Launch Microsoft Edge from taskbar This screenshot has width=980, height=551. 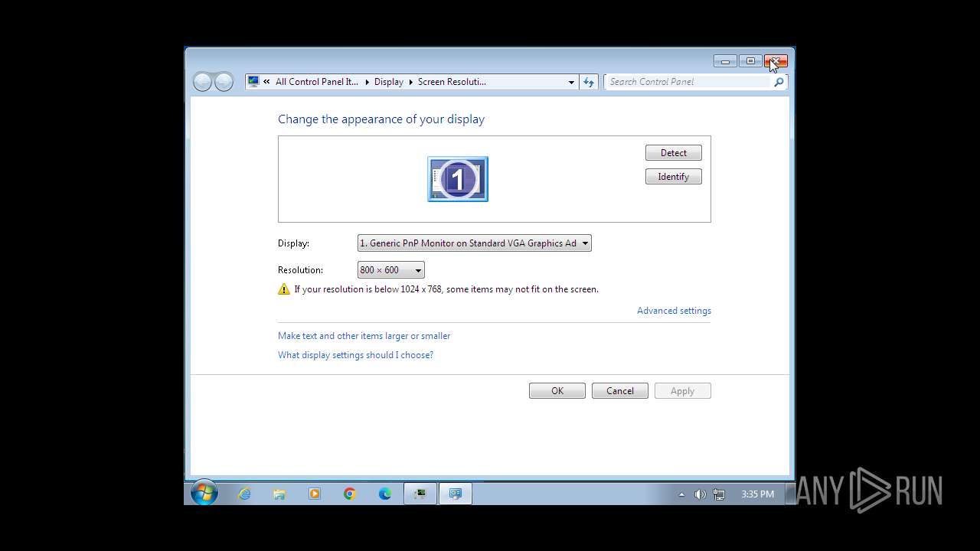point(385,494)
